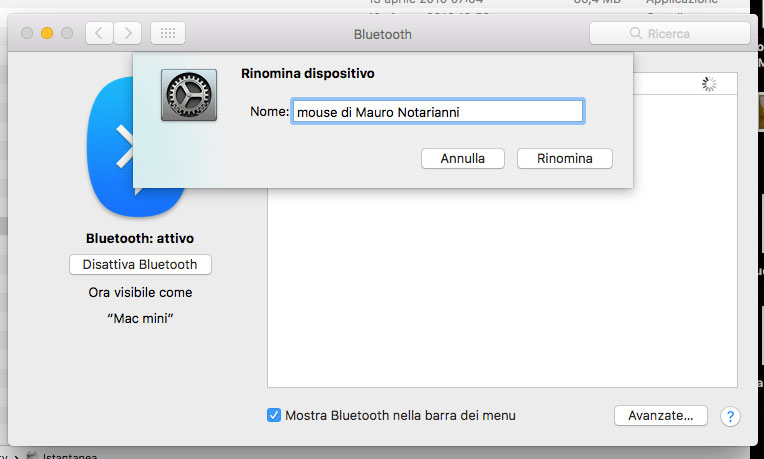The height and width of the screenshot is (459, 764).
Task: Uncheck Mostra Bluetooth nella barra dei menu
Action: tap(274, 415)
